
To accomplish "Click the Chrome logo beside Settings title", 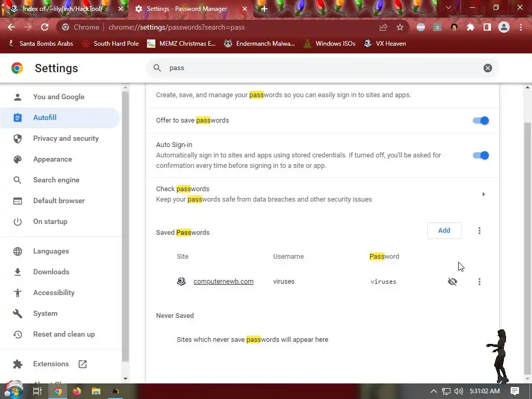I will pyautogui.click(x=17, y=68).
